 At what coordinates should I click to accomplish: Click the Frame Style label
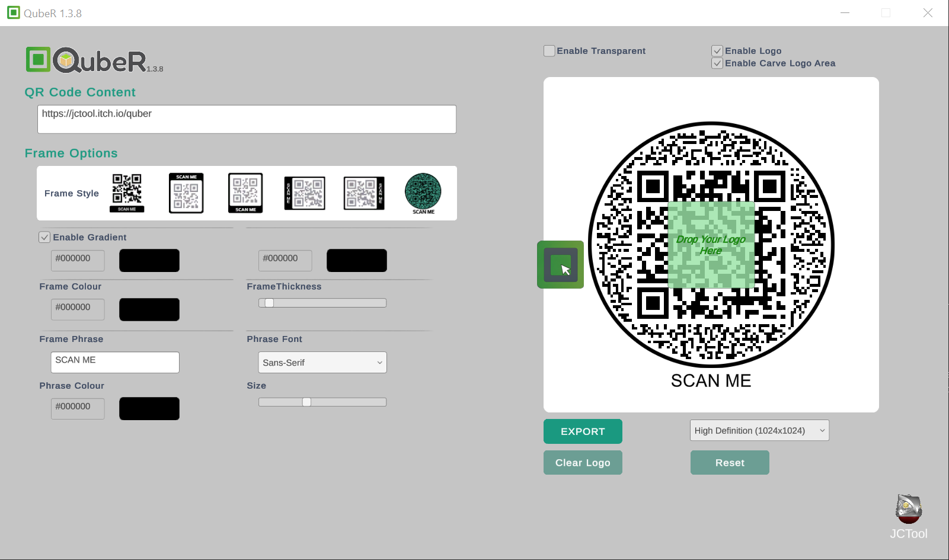[72, 193]
